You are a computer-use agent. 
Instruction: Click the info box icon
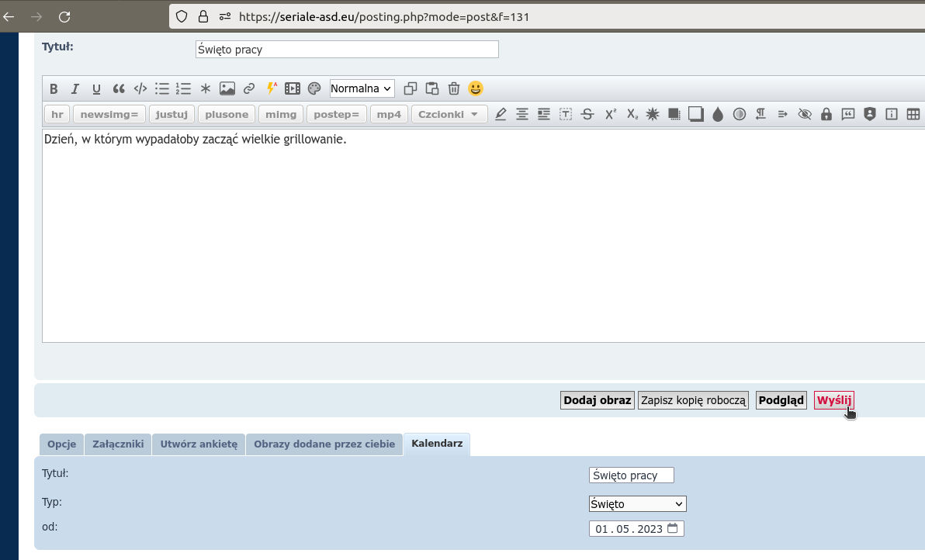coord(892,114)
